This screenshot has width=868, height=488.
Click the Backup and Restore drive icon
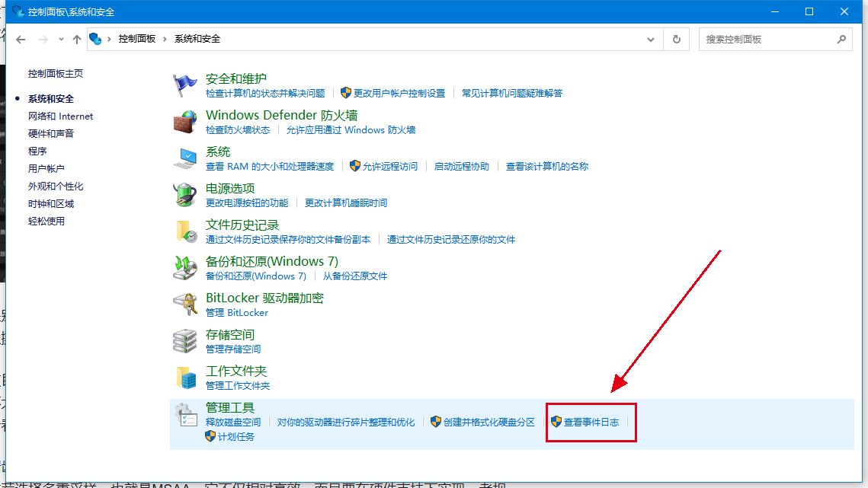pyautogui.click(x=185, y=268)
